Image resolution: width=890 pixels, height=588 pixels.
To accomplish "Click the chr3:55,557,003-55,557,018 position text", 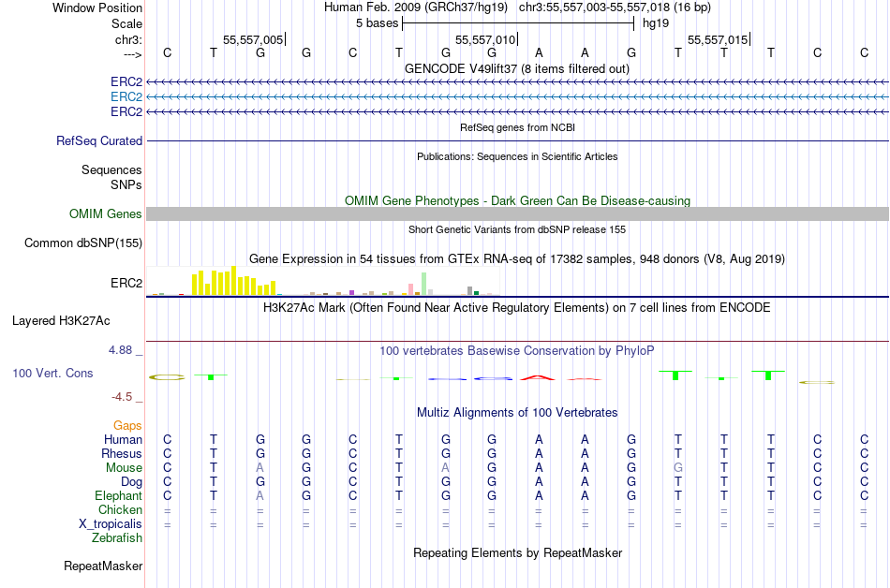I will pyautogui.click(x=615, y=7).
